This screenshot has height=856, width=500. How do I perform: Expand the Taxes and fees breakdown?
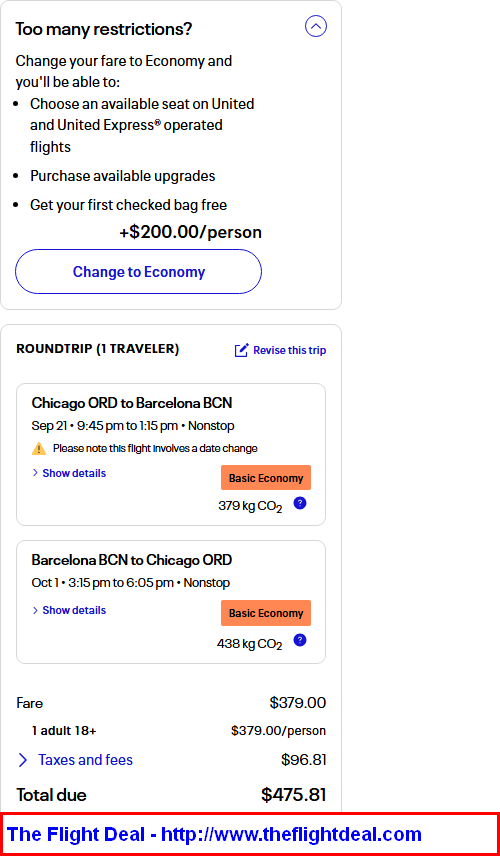[85, 760]
